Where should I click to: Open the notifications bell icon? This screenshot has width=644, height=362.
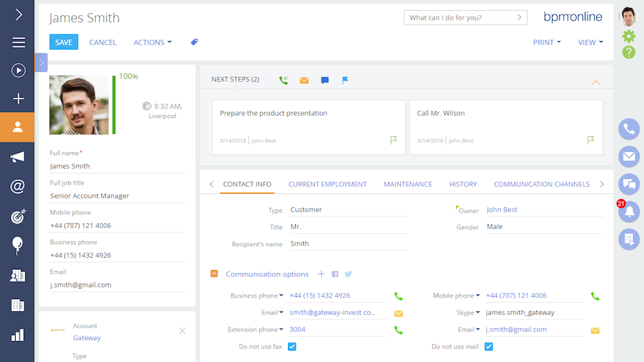(x=629, y=212)
